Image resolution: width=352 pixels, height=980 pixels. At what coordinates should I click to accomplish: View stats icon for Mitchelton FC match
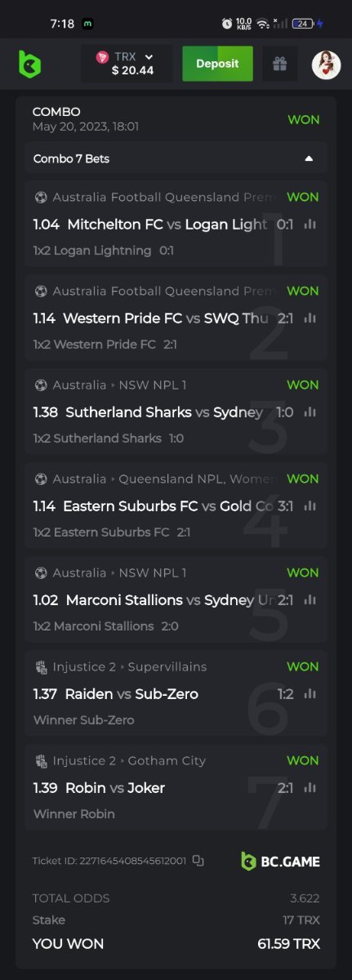click(x=310, y=225)
